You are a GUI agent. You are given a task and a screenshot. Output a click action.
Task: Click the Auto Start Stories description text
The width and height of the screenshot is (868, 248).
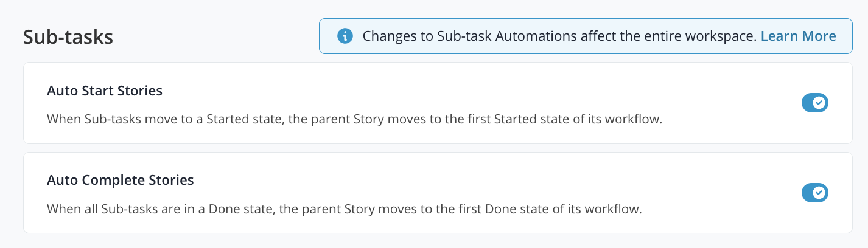pos(354,119)
